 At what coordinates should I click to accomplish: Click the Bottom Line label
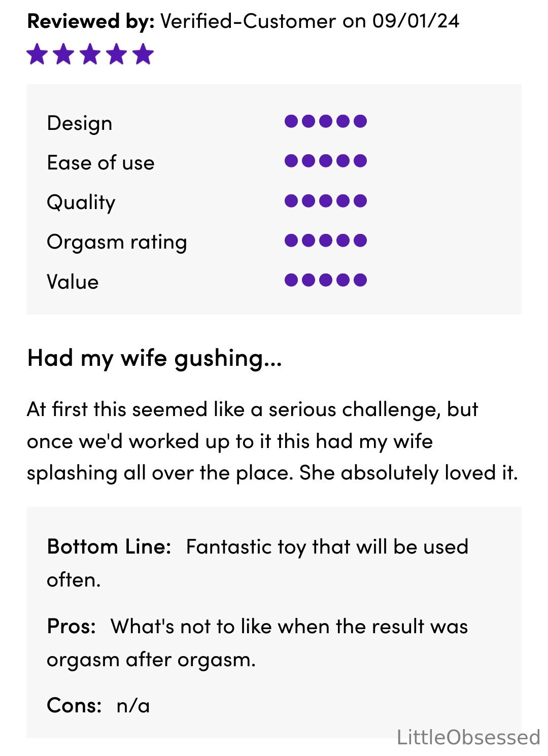tap(109, 547)
